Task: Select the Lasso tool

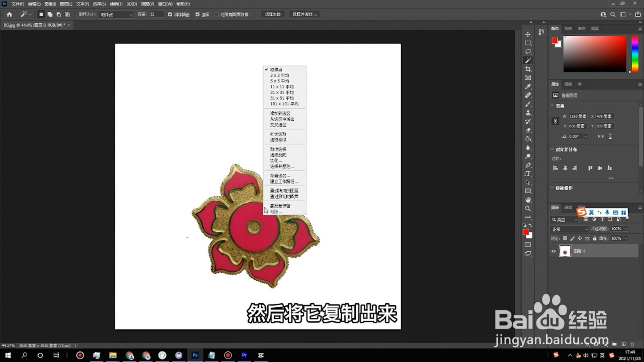Action: tap(528, 52)
